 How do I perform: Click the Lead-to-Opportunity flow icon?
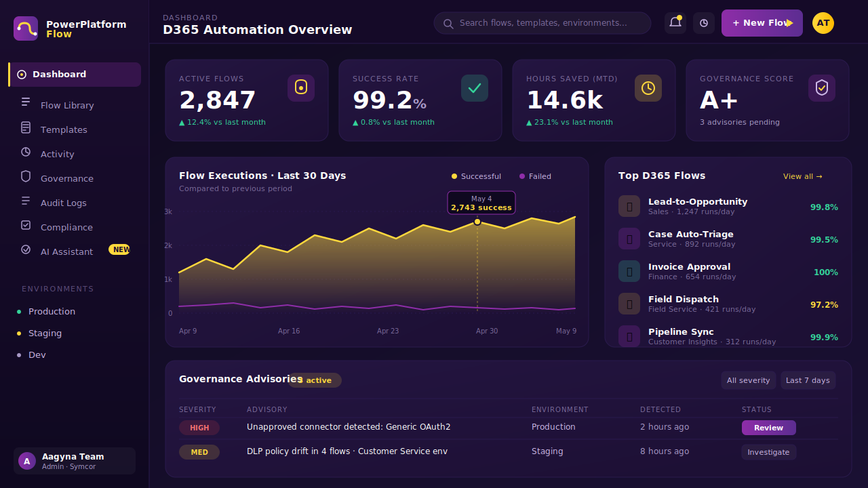[629, 206]
